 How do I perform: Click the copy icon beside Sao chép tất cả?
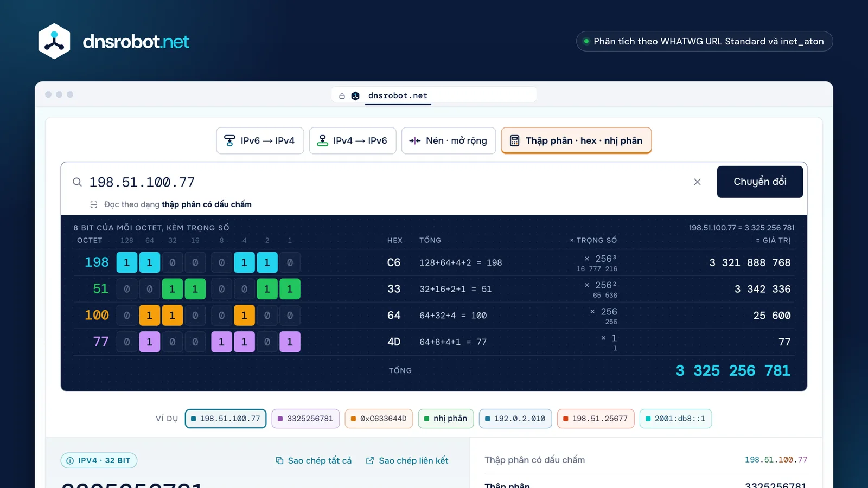click(x=279, y=460)
